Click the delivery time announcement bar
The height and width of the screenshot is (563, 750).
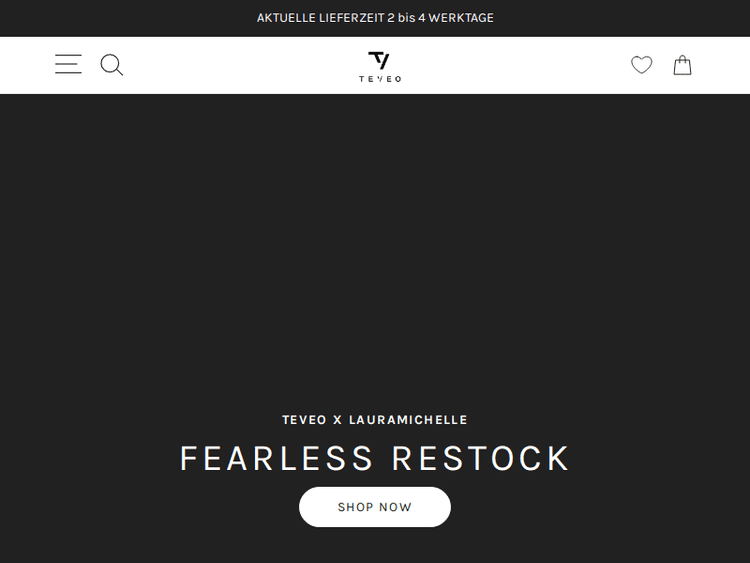click(x=375, y=18)
